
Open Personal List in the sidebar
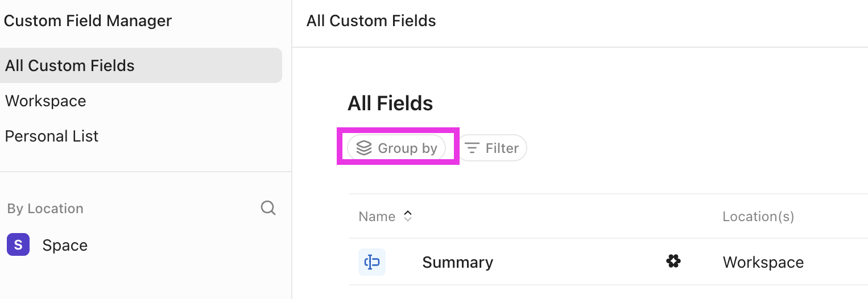(x=52, y=136)
